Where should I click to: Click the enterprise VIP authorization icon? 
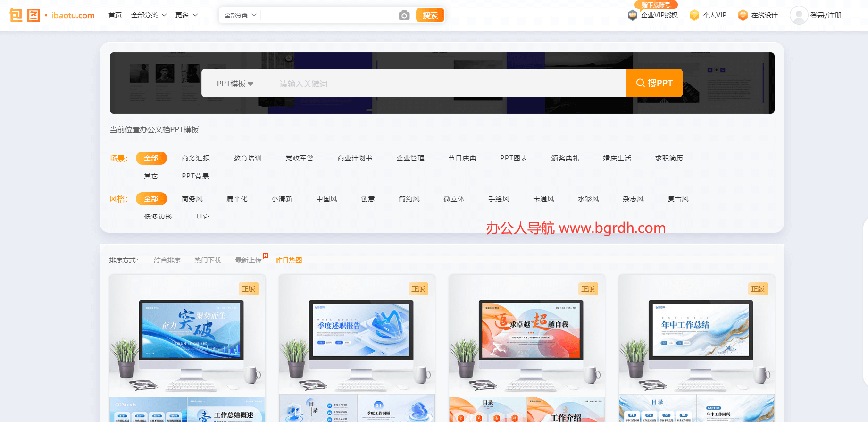(x=633, y=16)
